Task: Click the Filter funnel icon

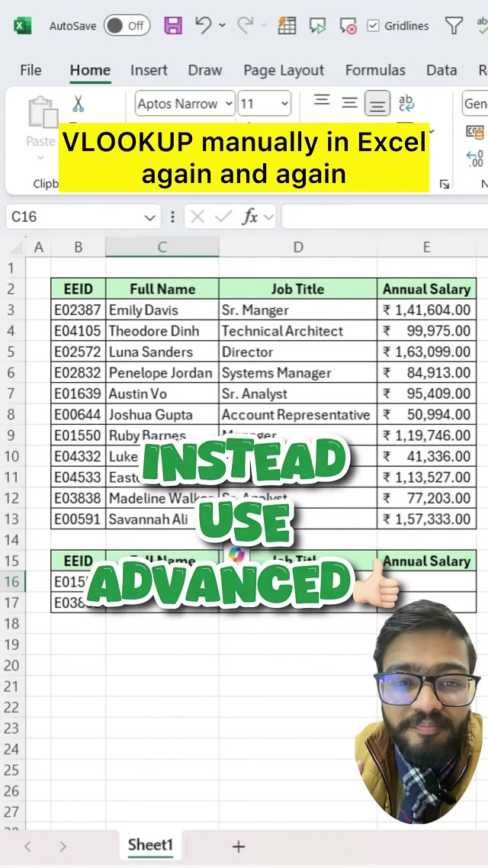Action: point(454,26)
